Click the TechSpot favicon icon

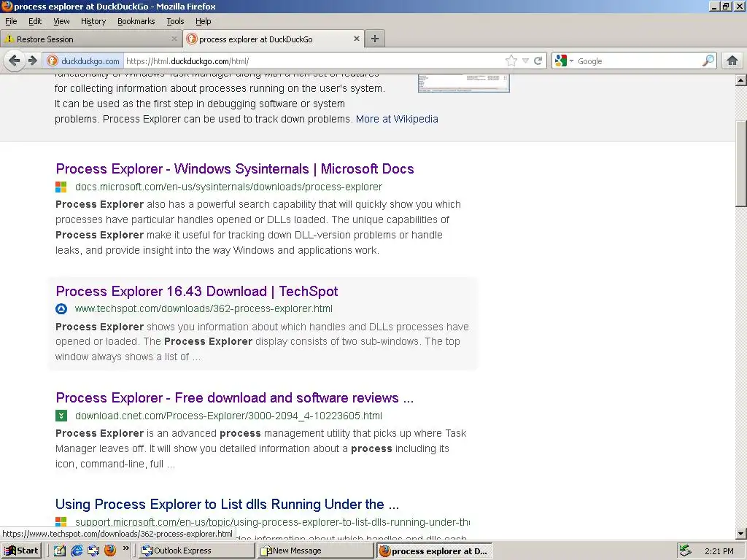[61, 309]
